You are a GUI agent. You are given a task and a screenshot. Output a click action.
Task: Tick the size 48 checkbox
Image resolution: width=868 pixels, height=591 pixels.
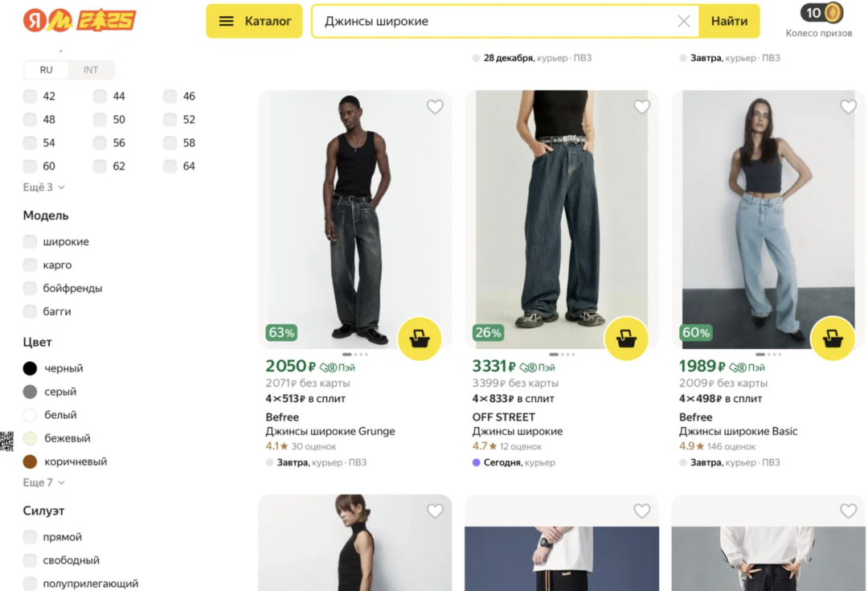coord(31,120)
